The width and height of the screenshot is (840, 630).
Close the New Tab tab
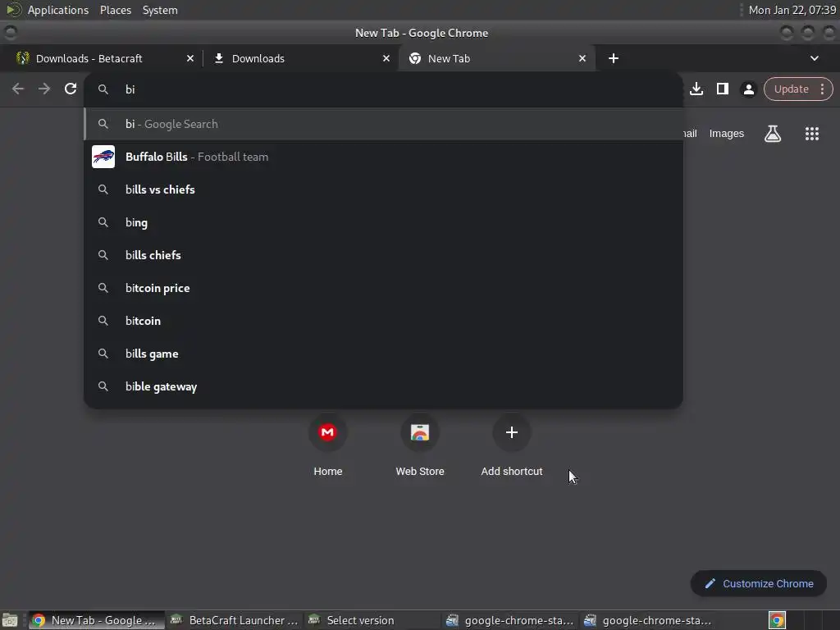pyautogui.click(x=582, y=58)
